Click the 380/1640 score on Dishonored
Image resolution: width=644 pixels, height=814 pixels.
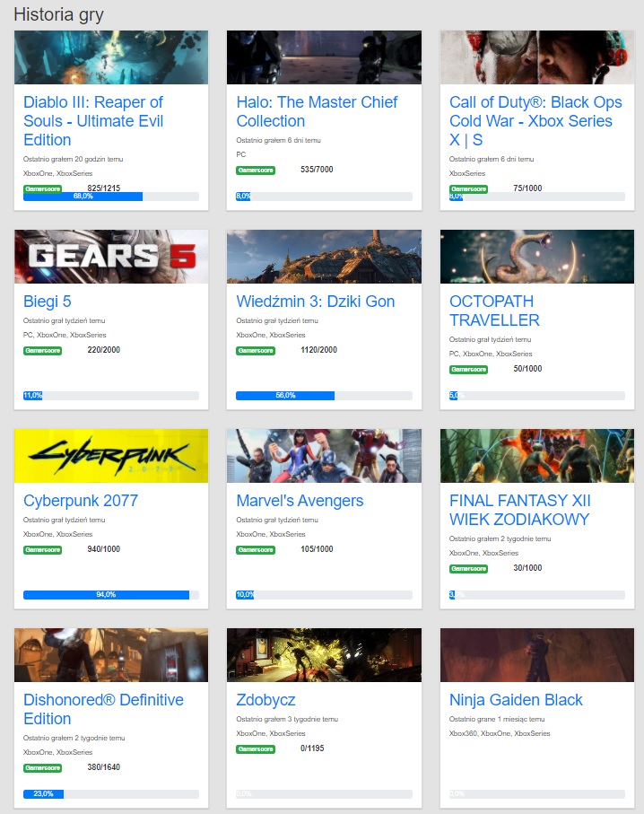[104, 767]
